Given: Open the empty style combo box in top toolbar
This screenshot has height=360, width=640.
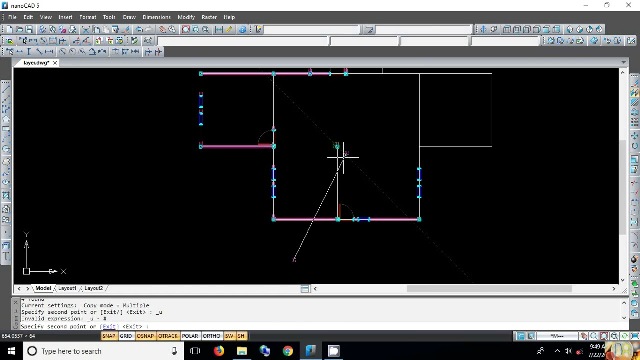Looking at the screenshot, I should tap(312, 29).
